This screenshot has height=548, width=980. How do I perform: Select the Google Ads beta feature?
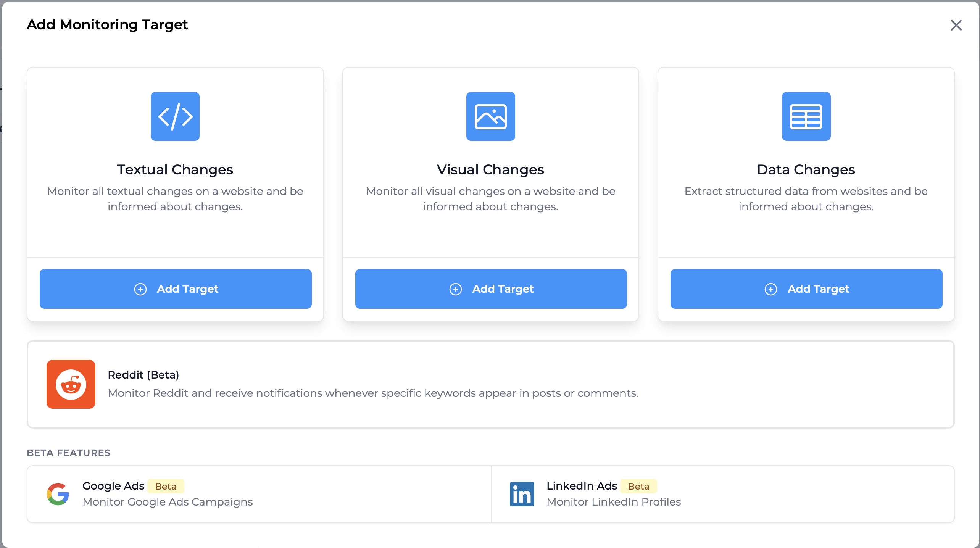[x=259, y=494]
